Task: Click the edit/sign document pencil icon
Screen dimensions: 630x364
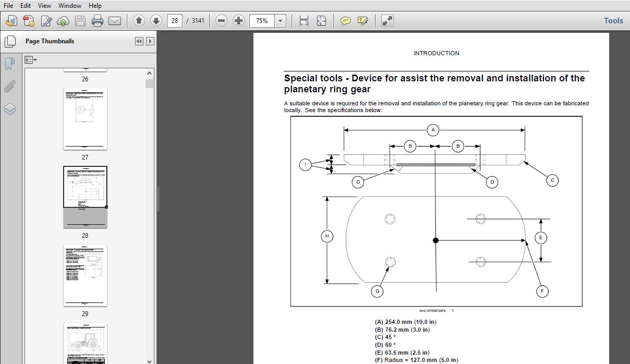Action: (x=46, y=21)
